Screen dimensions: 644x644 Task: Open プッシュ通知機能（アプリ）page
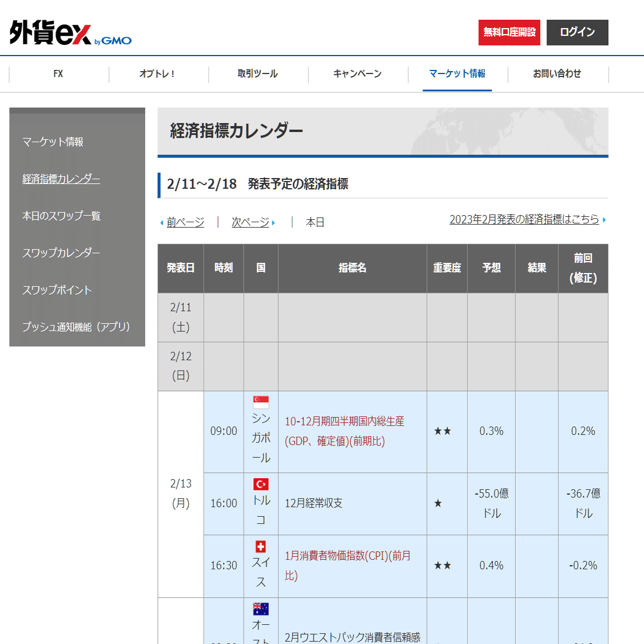(x=76, y=327)
